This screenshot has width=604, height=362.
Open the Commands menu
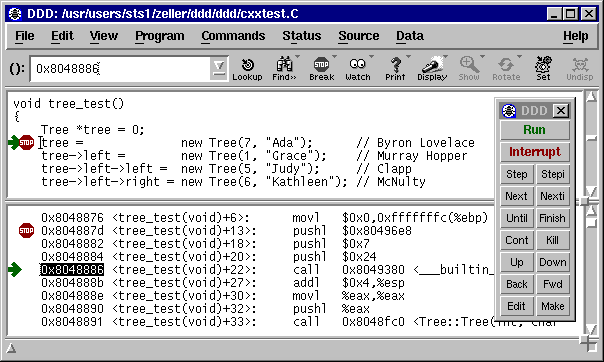point(233,36)
